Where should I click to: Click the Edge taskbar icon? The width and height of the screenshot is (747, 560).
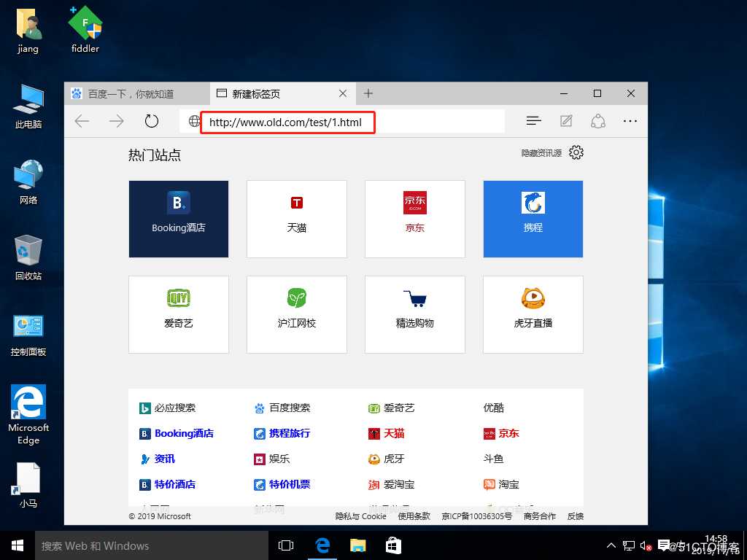[x=322, y=545]
